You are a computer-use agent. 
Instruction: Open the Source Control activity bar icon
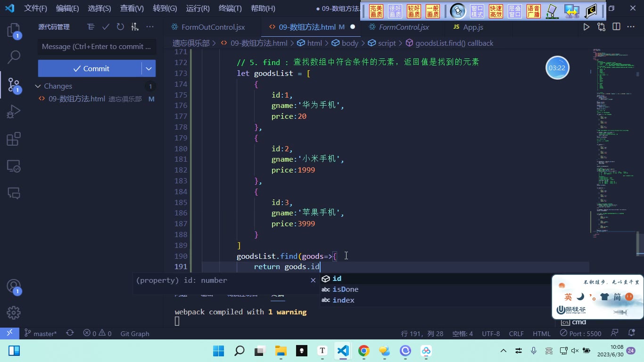[14, 85]
